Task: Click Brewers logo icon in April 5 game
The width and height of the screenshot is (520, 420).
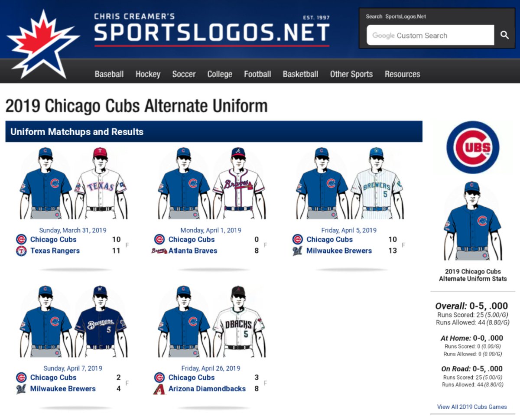Action: pyautogui.click(x=298, y=251)
